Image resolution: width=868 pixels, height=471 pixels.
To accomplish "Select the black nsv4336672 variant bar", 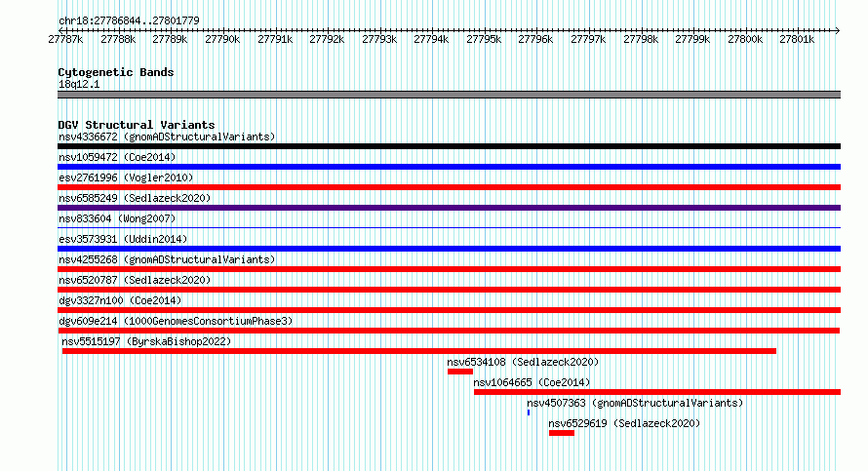I will tap(449, 146).
